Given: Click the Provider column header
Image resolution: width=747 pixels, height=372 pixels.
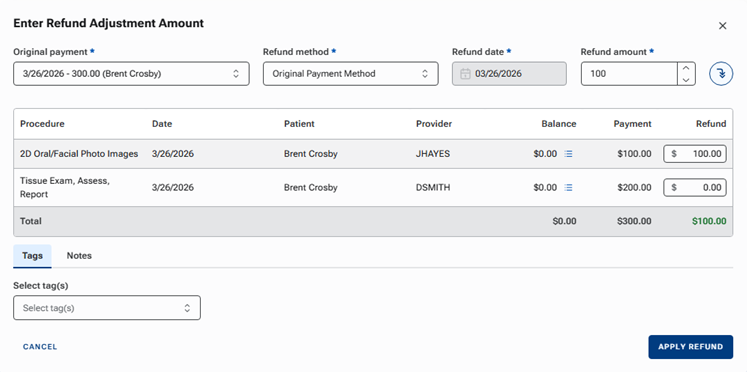Looking at the screenshot, I should (x=434, y=124).
